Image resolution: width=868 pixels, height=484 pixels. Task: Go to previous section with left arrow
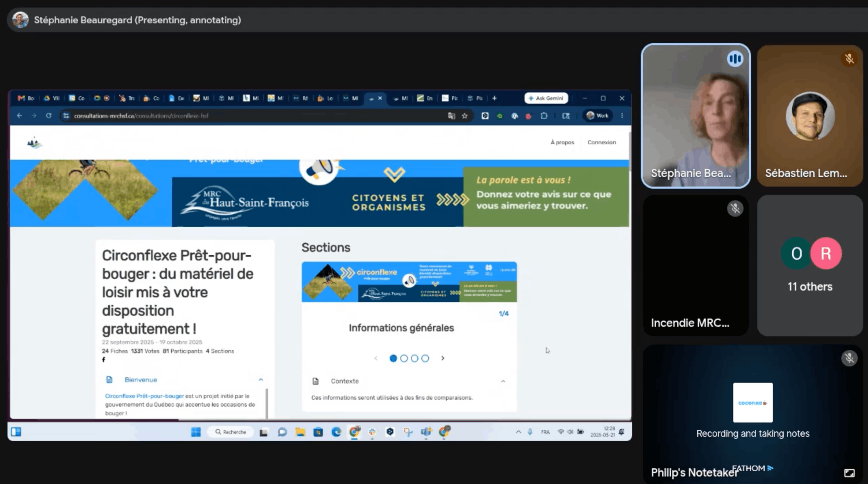coord(376,358)
